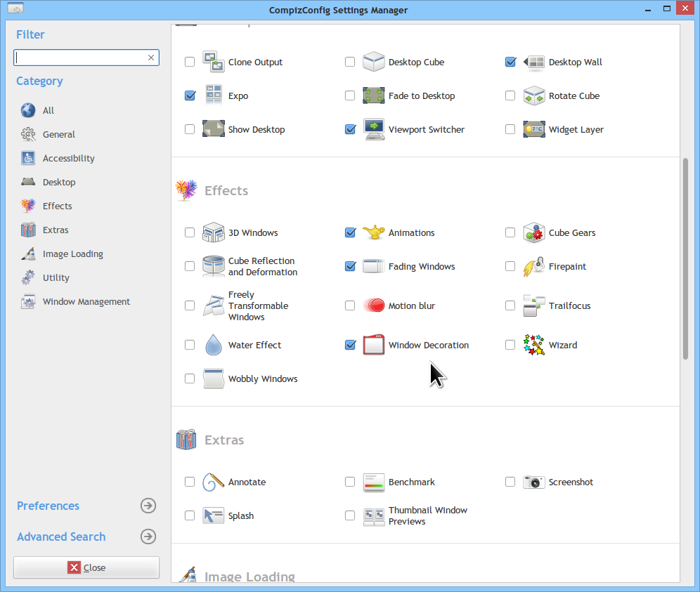Open the Trailfocus plugin icon
Image resolution: width=700 pixels, height=592 pixels.
534,305
